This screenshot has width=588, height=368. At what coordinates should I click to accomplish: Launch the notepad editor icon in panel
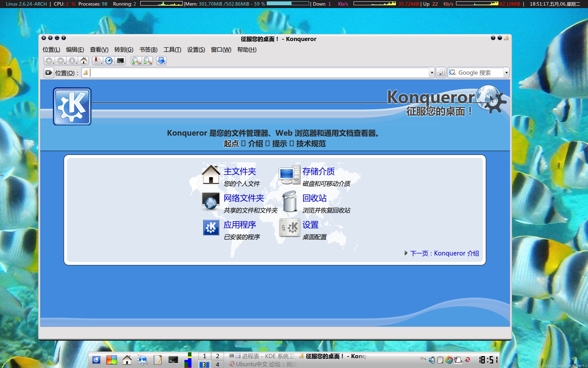point(158,360)
